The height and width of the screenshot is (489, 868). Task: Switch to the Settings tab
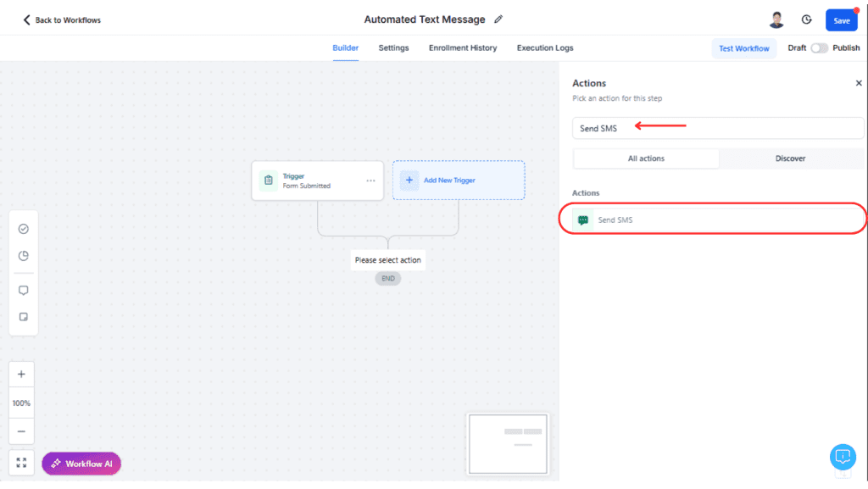393,48
